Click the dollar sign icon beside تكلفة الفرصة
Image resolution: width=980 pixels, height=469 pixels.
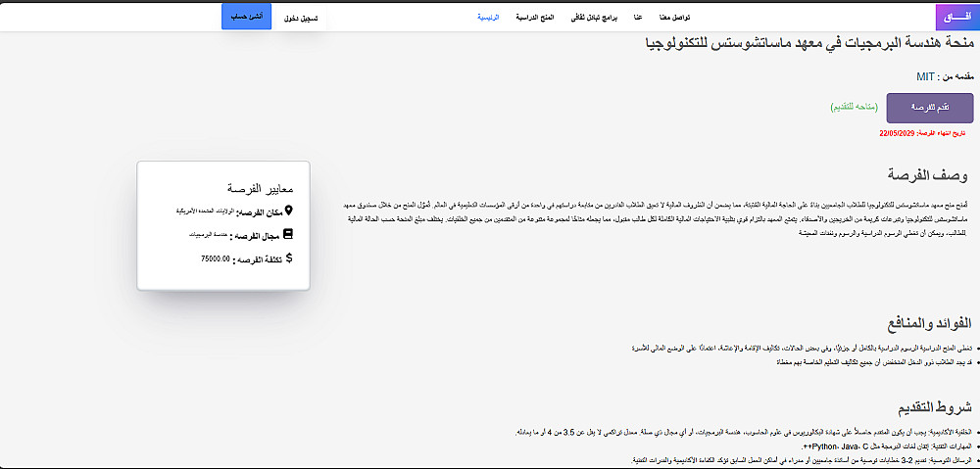point(289,258)
